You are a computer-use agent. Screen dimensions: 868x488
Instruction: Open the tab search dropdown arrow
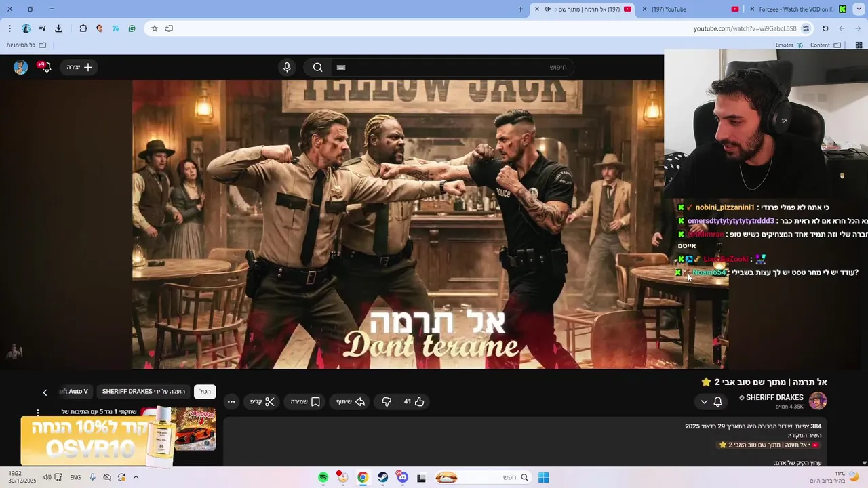[x=859, y=9]
